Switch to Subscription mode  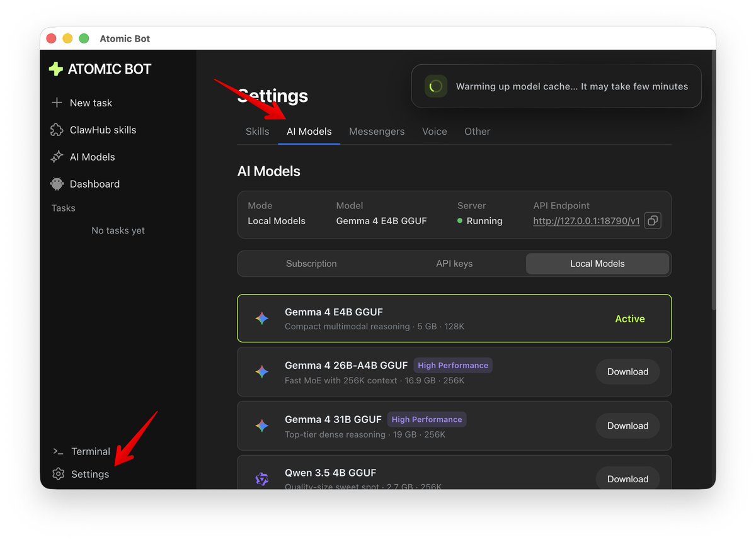[311, 264]
